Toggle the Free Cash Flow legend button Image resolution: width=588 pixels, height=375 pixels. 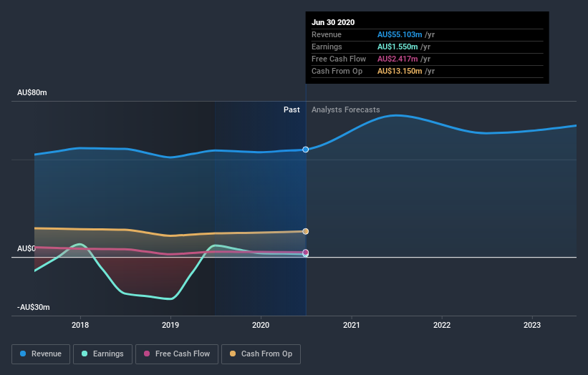[177, 354]
